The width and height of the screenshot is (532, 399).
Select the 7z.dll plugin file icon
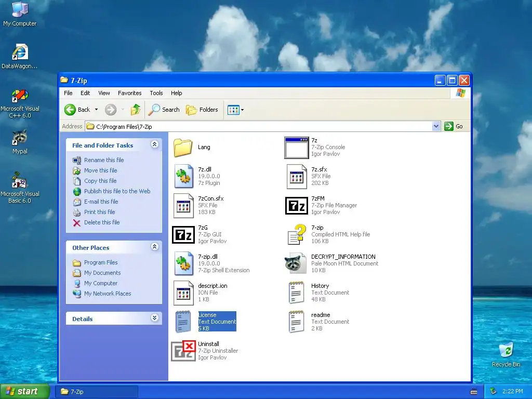[183, 176]
